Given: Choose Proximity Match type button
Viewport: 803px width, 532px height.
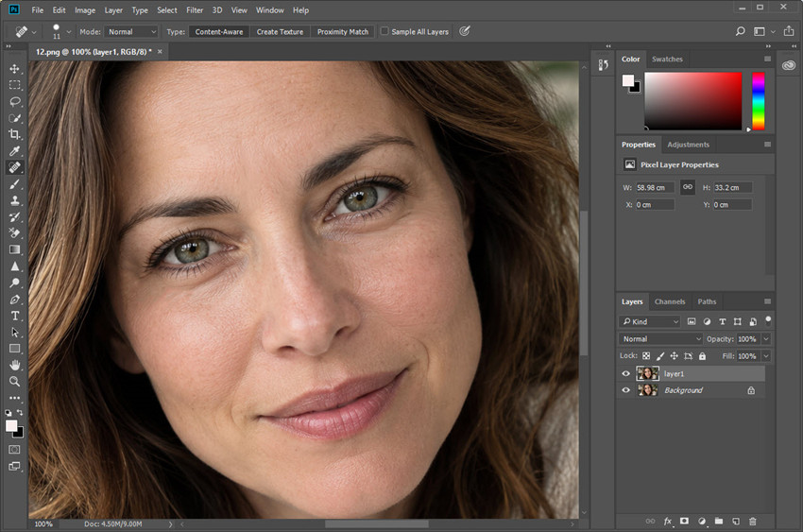Looking at the screenshot, I should pos(343,32).
